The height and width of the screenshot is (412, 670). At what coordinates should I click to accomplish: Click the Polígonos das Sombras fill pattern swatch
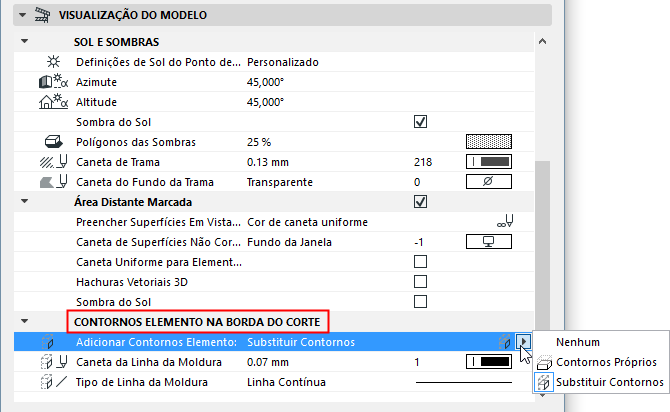tap(489, 141)
